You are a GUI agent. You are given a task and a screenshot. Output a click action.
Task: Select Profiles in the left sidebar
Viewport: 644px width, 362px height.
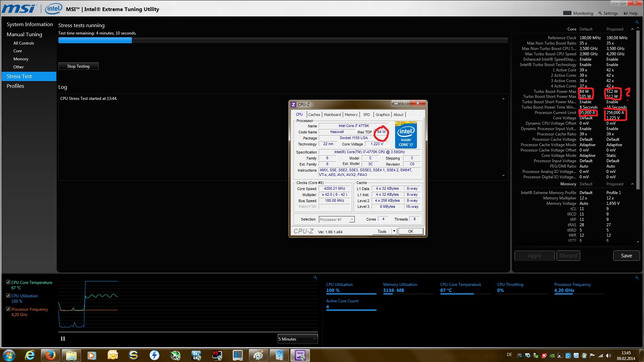point(15,86)
